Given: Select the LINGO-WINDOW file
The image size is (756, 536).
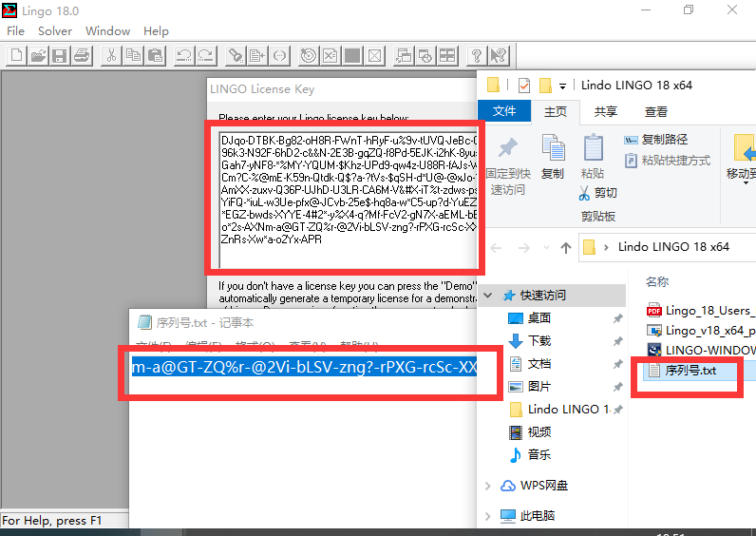Looking at the screenshot, I should pyautogui.click(x=701, y=351).
